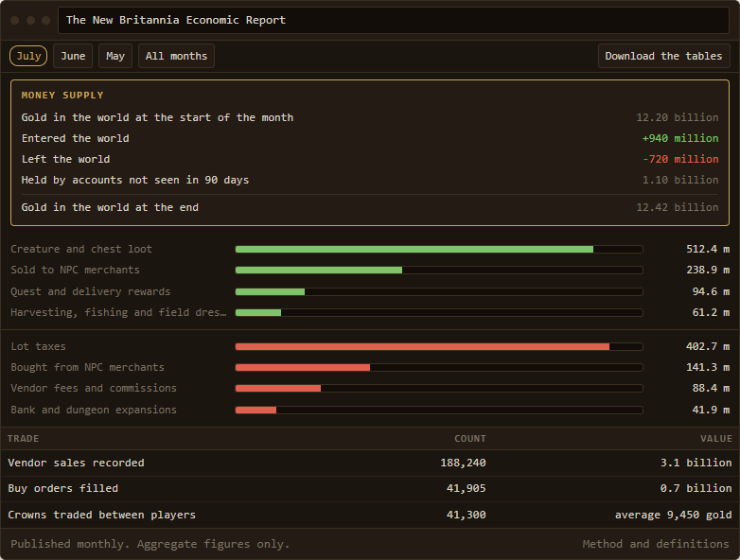The width and height of the screenshot is (740, 560).
Task: Click the '402.7 m' value
Action: tap(708, 346)
